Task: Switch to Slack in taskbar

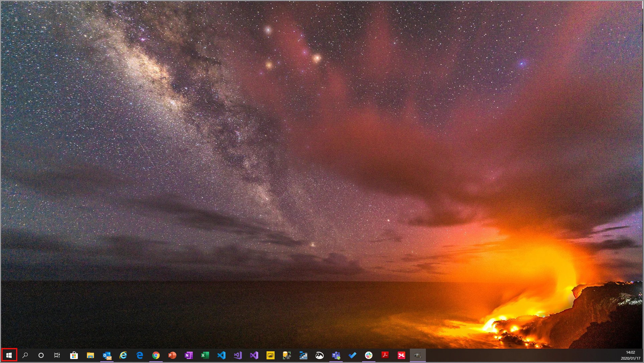Action: (369, 355)
